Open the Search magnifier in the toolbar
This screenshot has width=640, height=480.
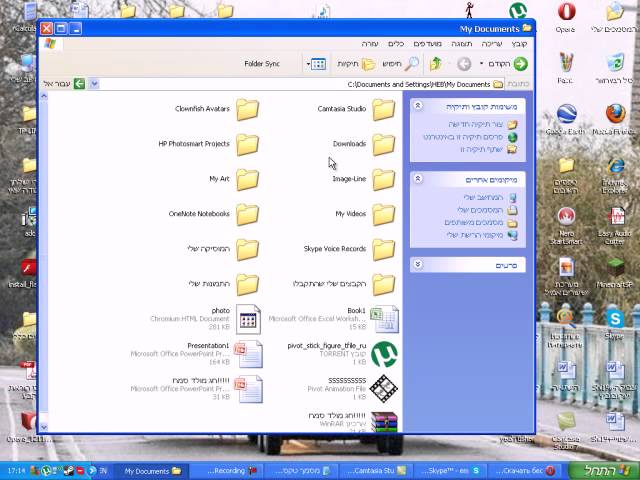(x=411, y=64)
